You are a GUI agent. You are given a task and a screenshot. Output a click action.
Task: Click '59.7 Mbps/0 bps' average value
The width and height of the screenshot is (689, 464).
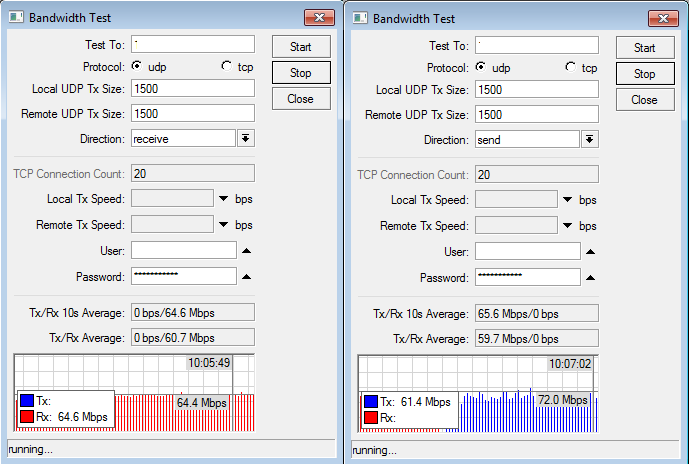click(x=537, y=338)
